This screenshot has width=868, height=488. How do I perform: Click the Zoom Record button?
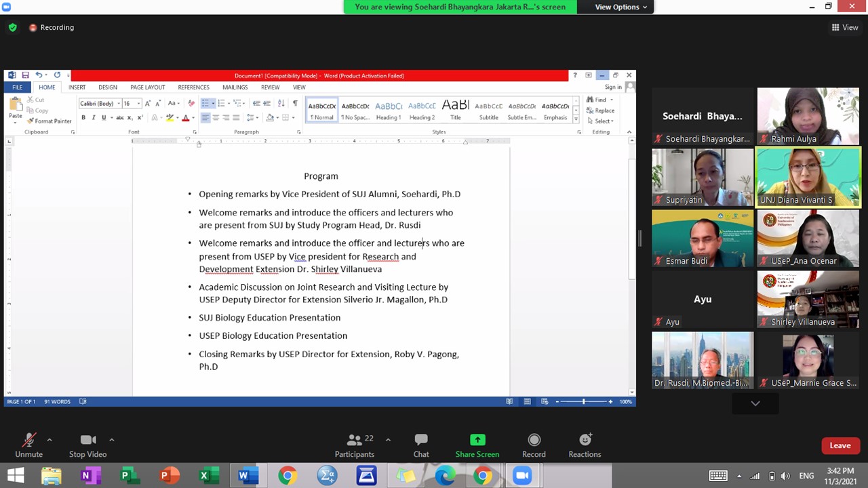[x=534, y=445]
